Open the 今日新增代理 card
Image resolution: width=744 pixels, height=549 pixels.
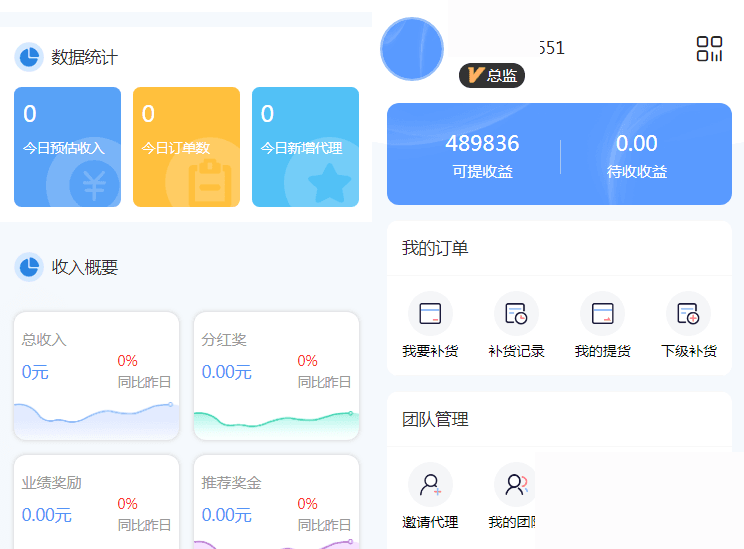click(x=305, y=147)
